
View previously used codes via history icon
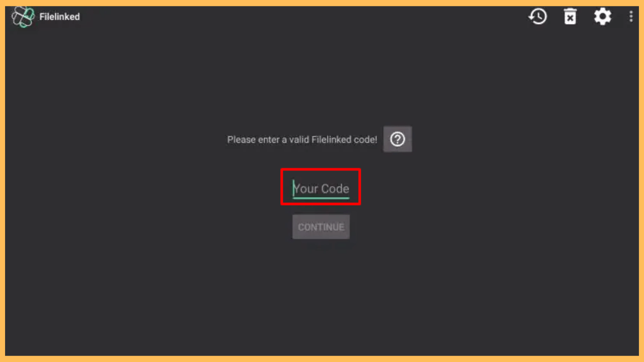point(537,17)
